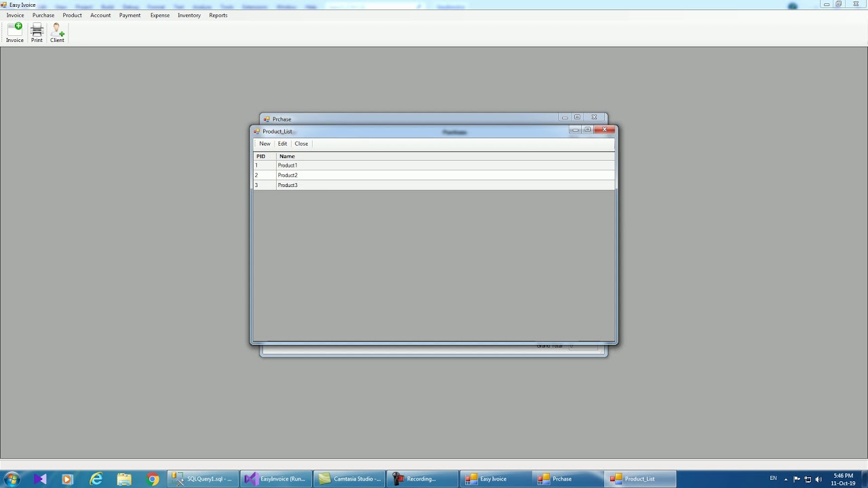Open the Expense menu

coord(160,15)
